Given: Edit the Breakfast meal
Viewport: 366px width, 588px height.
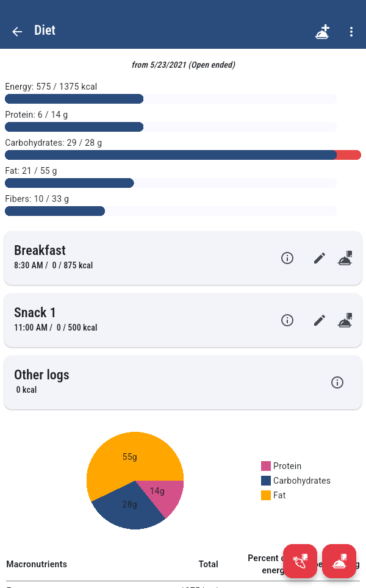Looking at the screenshot, I should click(x=320, y=258).
